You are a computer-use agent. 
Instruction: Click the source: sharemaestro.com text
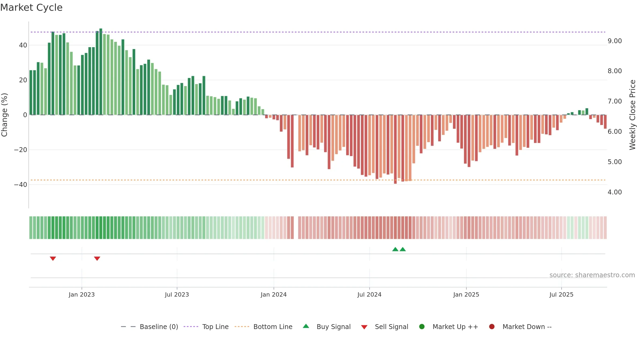592,275
